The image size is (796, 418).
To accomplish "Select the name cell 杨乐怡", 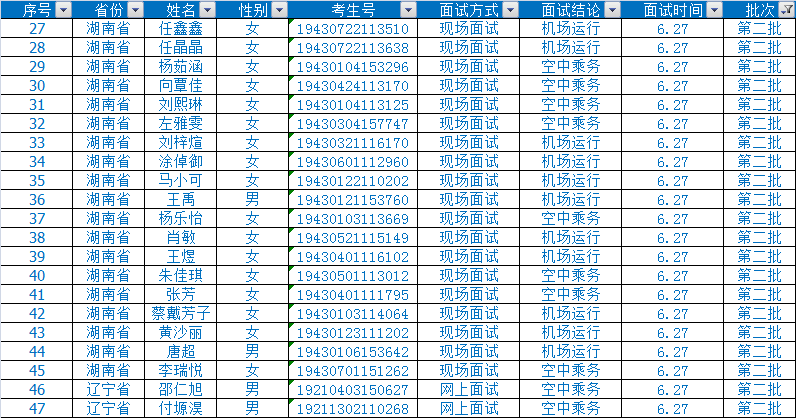I will click(x=181, y=218).
